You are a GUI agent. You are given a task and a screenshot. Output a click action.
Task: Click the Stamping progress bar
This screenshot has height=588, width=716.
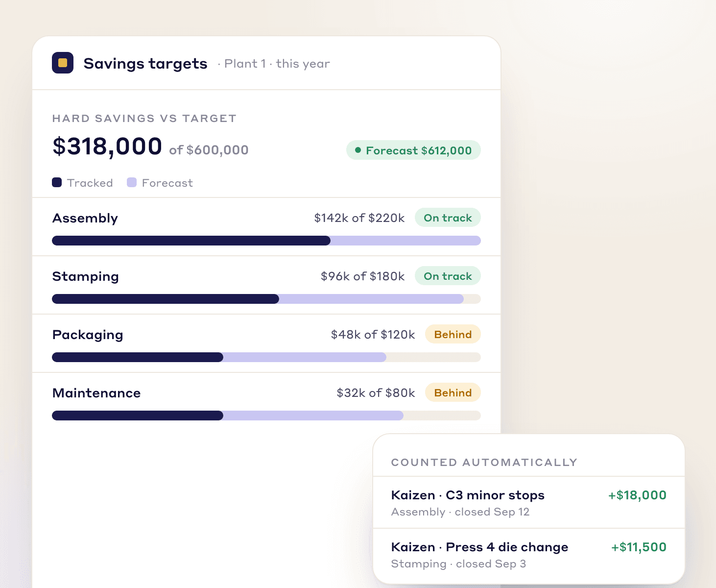click(x=266, y=299)
